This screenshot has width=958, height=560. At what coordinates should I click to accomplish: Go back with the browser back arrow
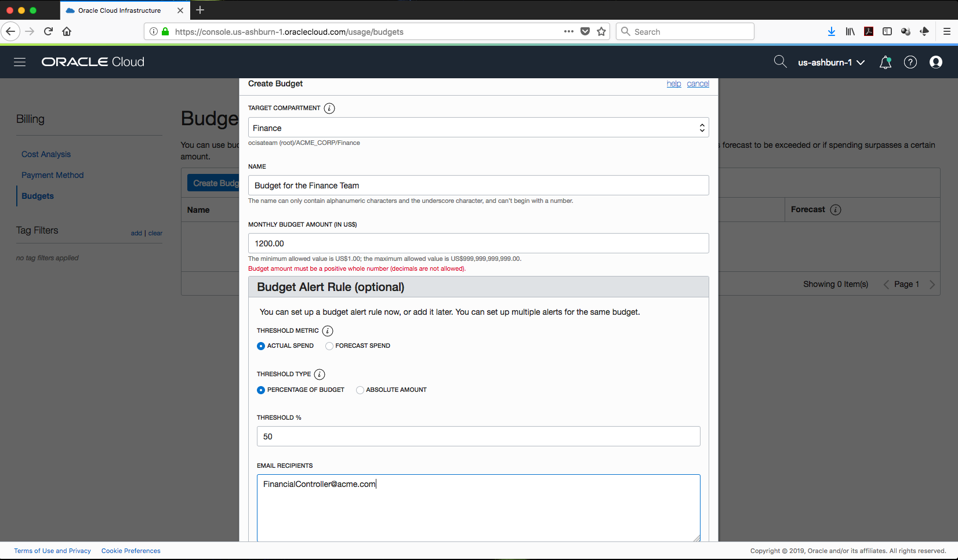click(x=10, y=31)
